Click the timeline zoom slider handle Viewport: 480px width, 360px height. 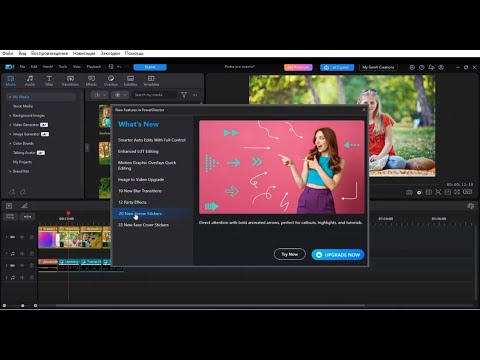point(23,305)
